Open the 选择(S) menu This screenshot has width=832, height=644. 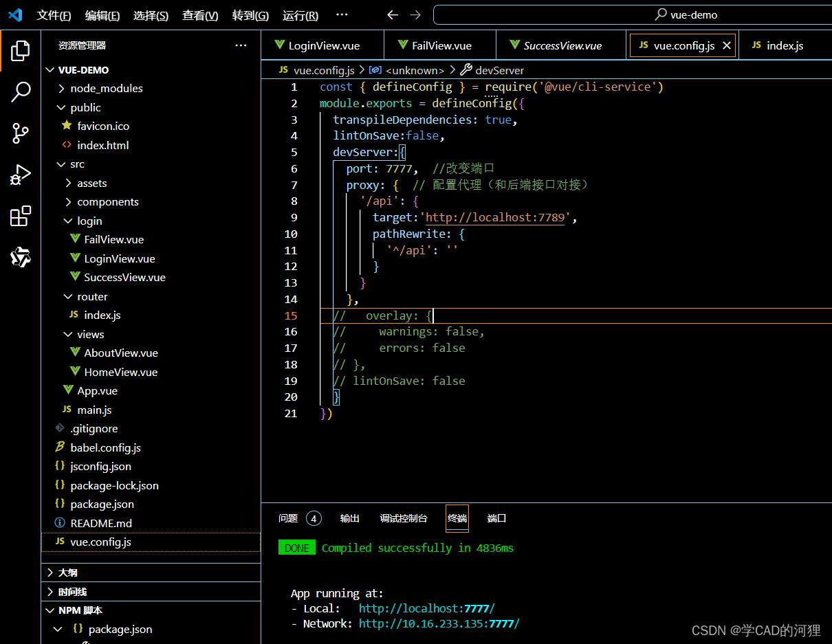click(151, 15)
